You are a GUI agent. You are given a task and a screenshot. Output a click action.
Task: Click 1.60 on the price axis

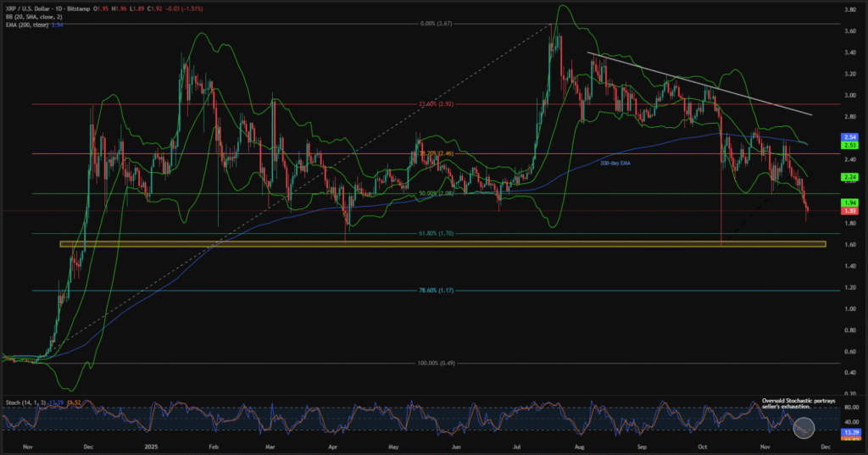point(850,245)
